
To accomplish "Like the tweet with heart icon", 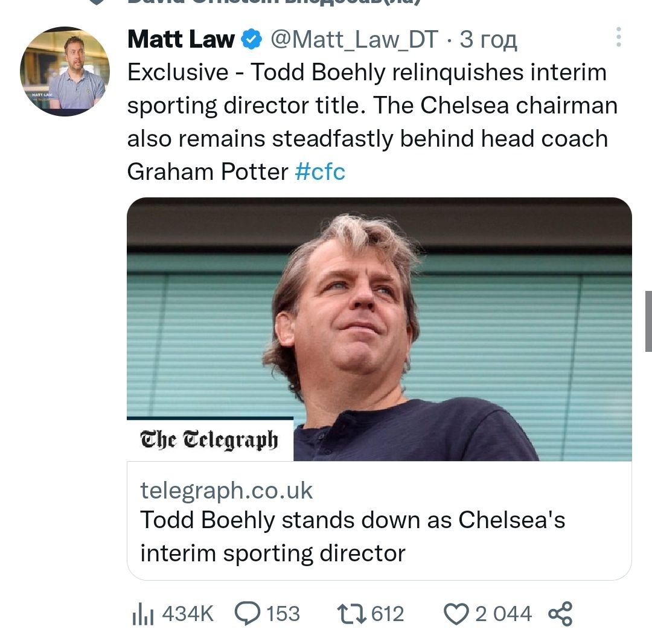I will (x=456, y=614).
